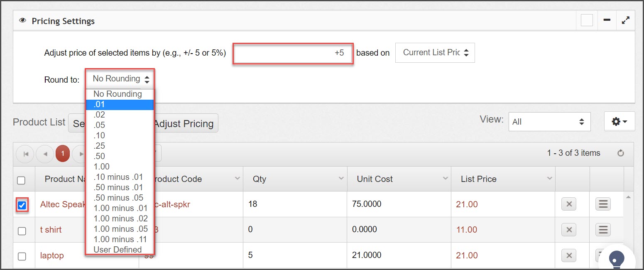Screen dimensions: 644x270
Task: Check the select-all header checkbox
Action: (21, 180)
